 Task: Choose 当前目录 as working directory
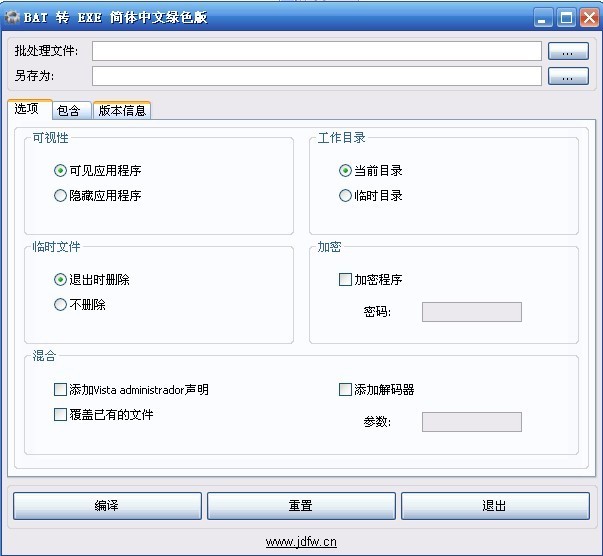click(x=371, y=170)
